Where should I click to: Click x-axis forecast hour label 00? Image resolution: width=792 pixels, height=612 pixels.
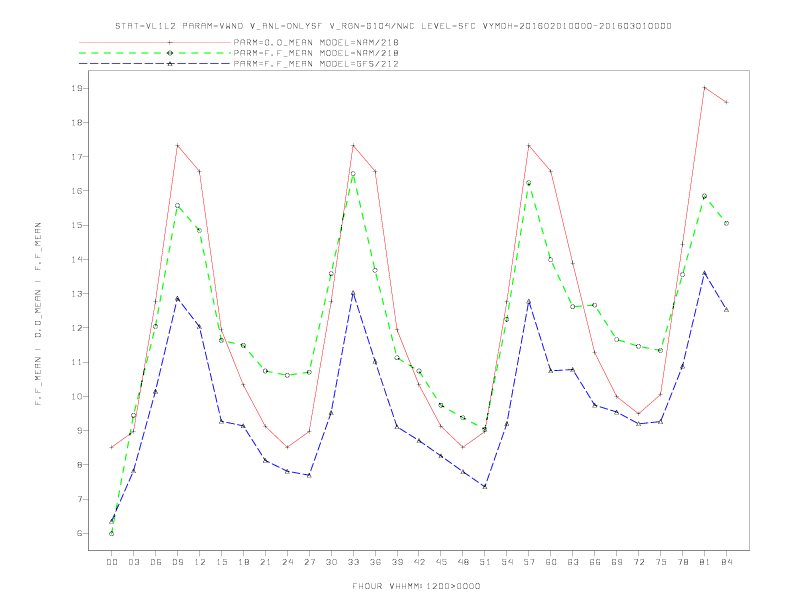112,562
